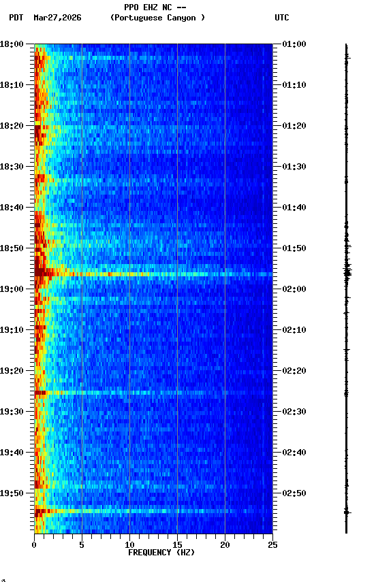Click the 02:00 UTC time label
The width and height of the screenshot is (376, 588).
coord(294,289)
